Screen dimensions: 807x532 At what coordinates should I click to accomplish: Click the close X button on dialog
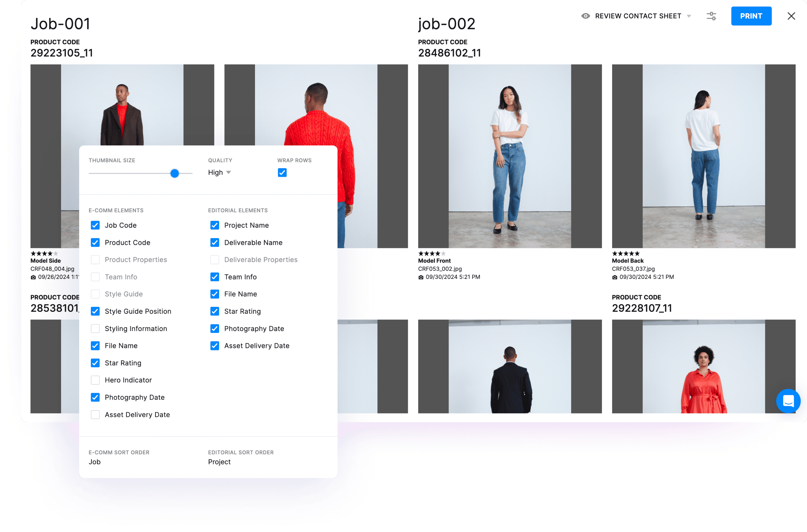pos(792,16)
